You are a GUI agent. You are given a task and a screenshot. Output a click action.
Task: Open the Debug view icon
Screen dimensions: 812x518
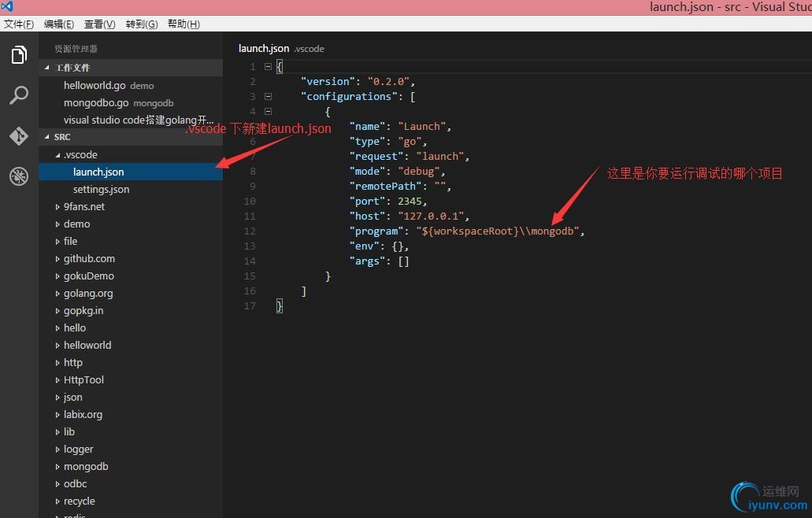(19, 176)
